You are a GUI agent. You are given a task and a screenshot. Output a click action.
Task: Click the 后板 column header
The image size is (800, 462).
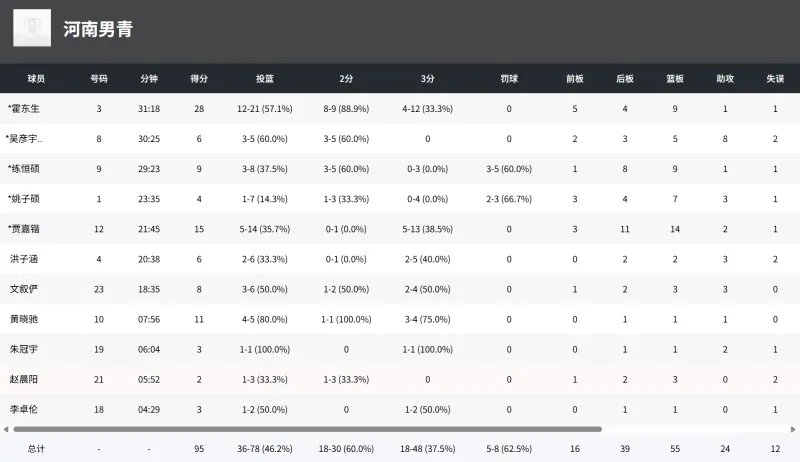click(625, 79)
